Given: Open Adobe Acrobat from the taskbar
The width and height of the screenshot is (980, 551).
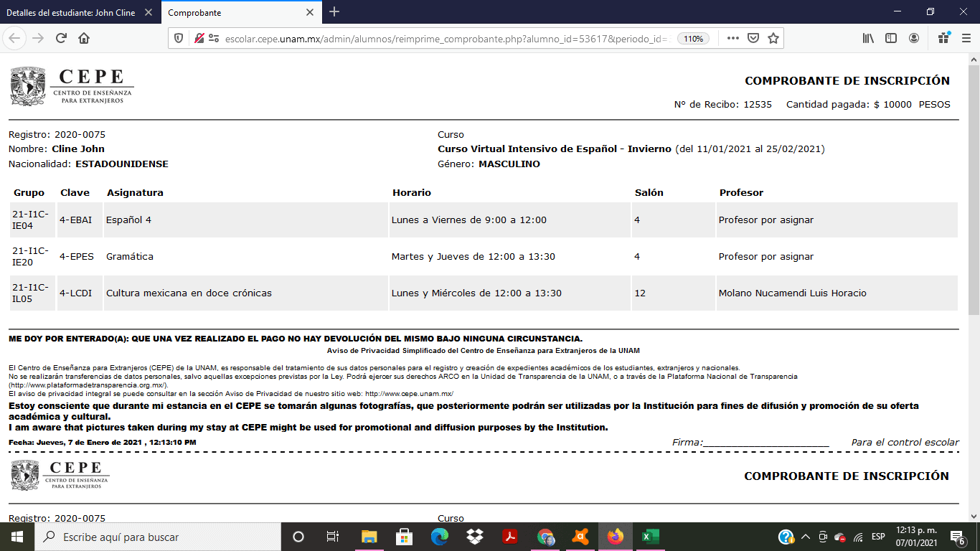Looking at the screenshot, I should pyautogui.click(x=510, y=537).
